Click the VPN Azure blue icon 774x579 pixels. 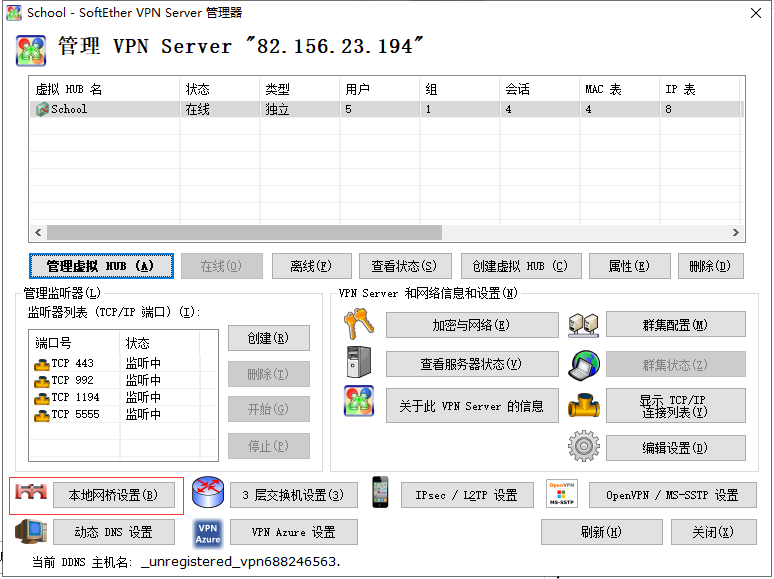pyautogui.click(x=207, y=532)
